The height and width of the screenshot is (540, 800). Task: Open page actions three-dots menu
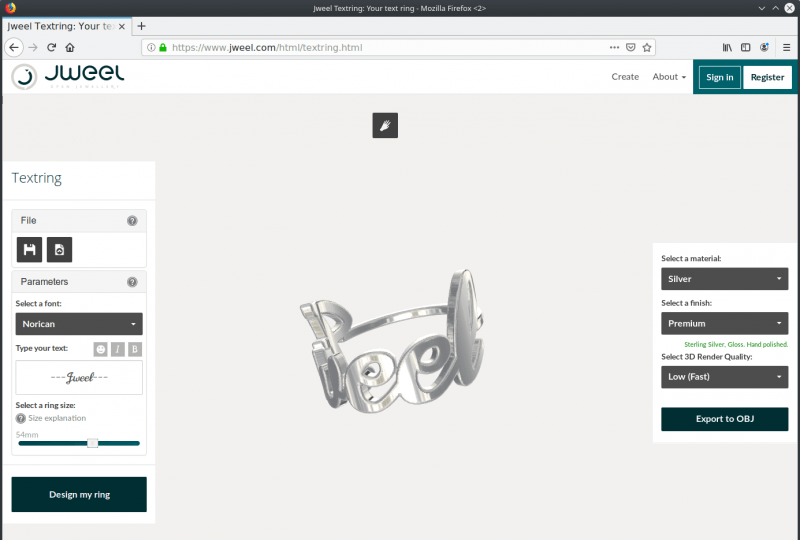[614, 47]
